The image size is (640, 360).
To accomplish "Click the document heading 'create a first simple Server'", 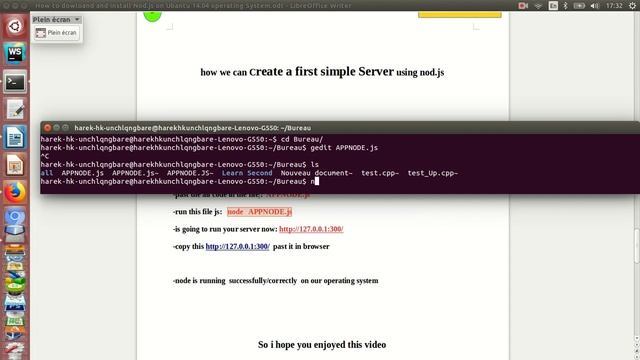I will click(x=322, y=71).
